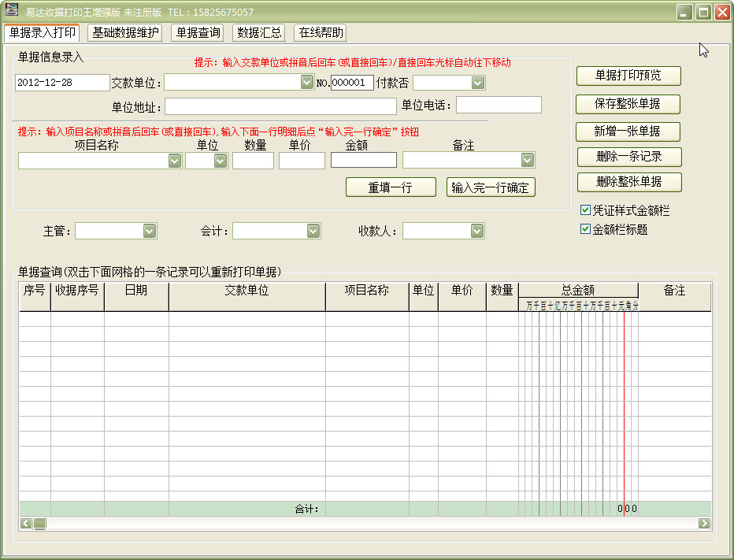Click the 项目名称 column header in grid

pos(367,296)
